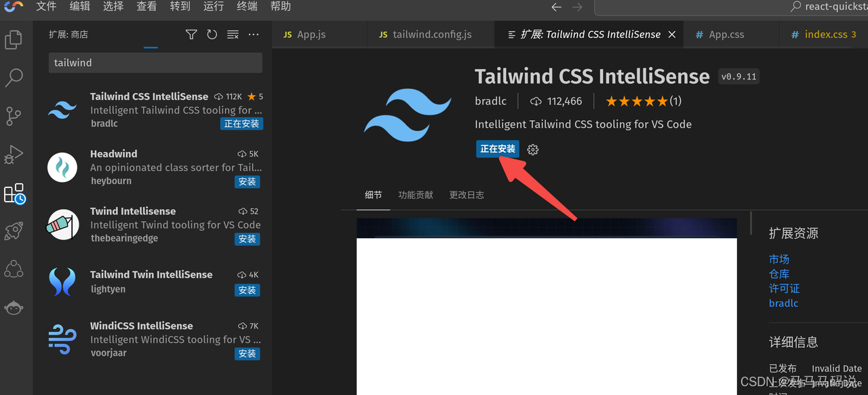Open the 帮助 menu
Image resolution: width=868 pixels, height=395 pixels.
click(281, 6)
